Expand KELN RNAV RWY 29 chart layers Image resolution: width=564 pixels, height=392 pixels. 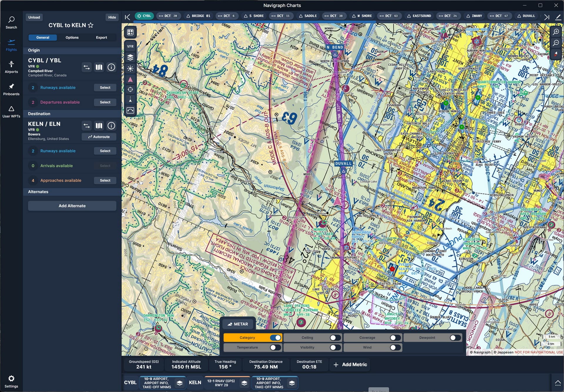click(244, 383)
